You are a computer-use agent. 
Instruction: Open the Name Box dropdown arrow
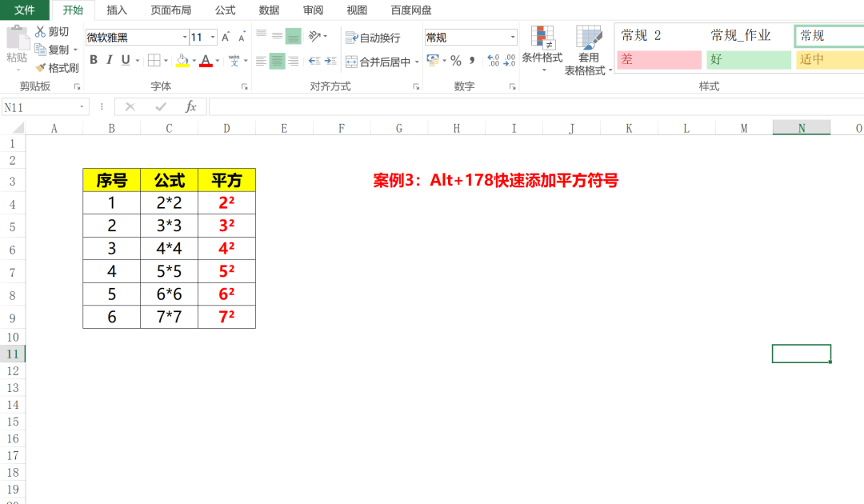(x=82, y=107)
